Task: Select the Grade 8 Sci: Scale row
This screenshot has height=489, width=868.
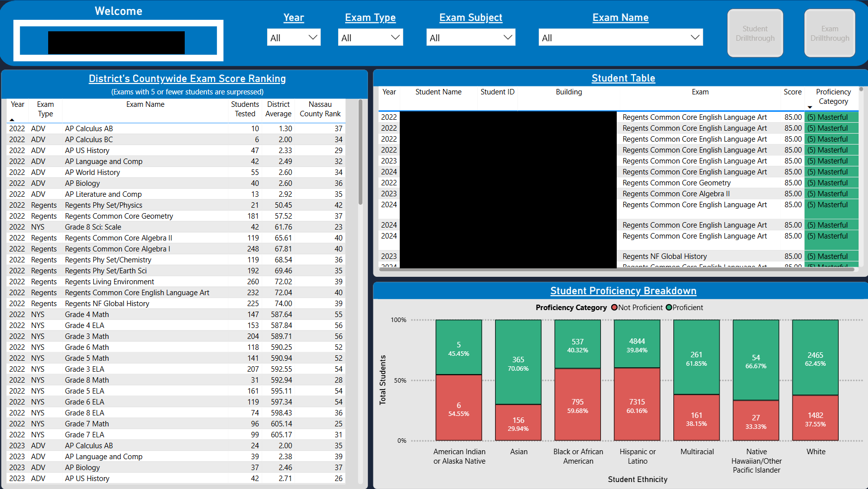Action: pyautogui.click(x=176, y=227)
